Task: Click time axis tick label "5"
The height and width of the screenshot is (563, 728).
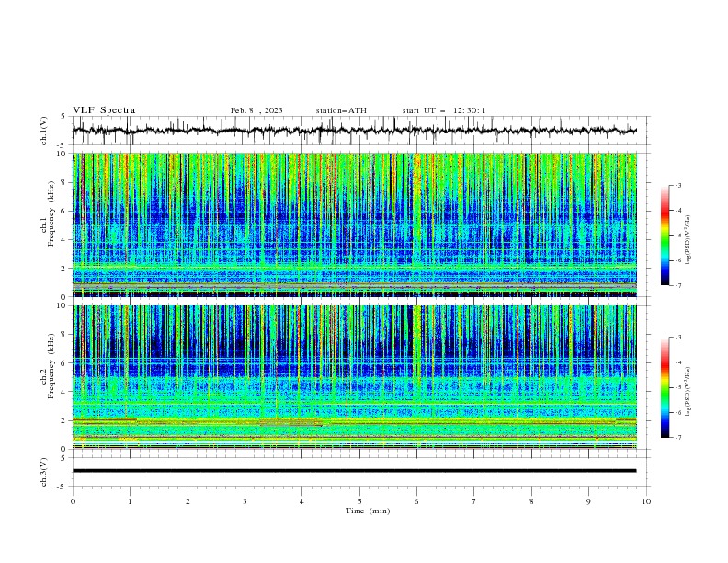Action: [x=359, y=501]
